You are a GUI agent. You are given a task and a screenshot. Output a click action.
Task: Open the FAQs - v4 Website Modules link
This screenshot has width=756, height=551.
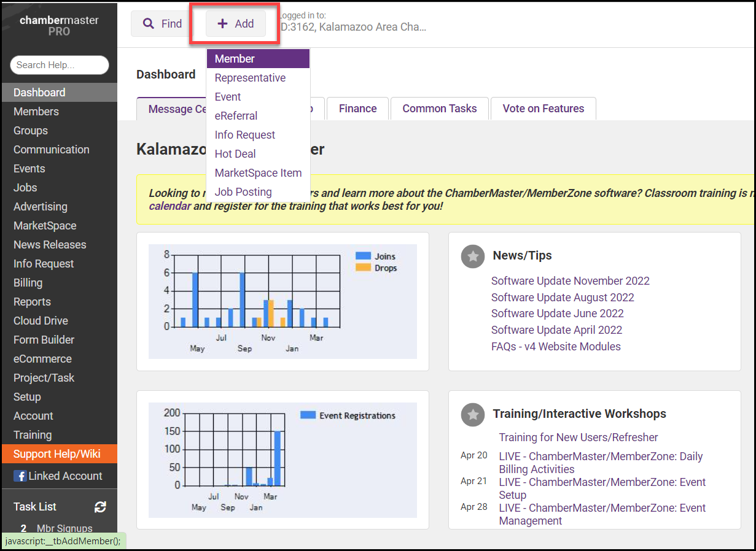pyautogui.click(x=556, y=347)
